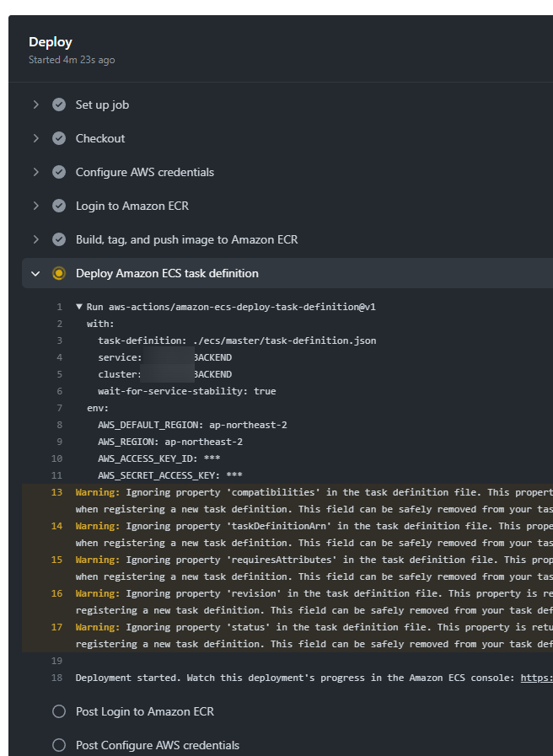Expand the Configure AWS credentials step chevron
Image resolution: width=553 pixels, height=756 pixels.
click(35, 172)
